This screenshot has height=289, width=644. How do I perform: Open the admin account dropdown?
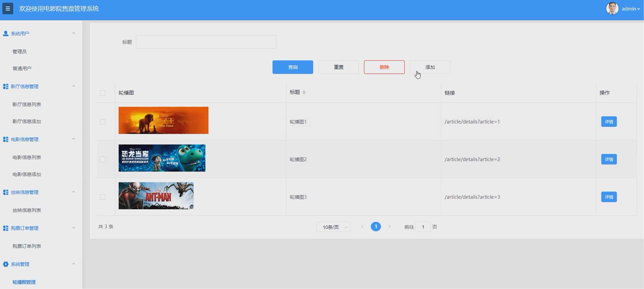(631, 9)
